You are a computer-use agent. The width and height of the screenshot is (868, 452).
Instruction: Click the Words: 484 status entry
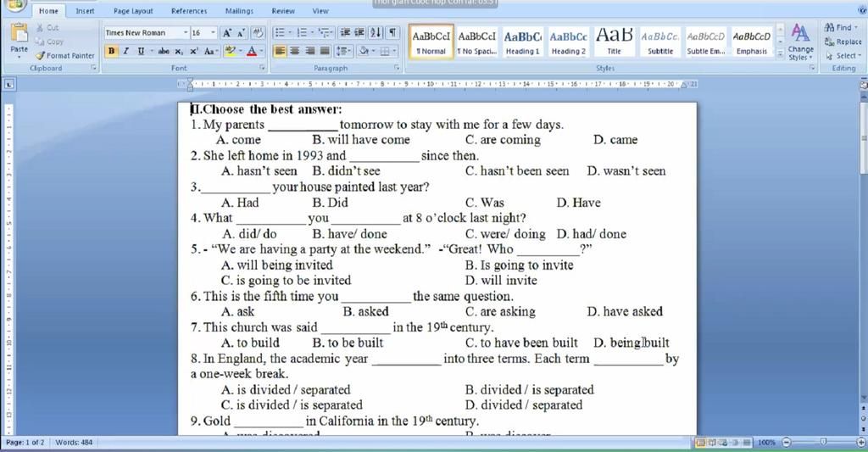coord(74,442)
